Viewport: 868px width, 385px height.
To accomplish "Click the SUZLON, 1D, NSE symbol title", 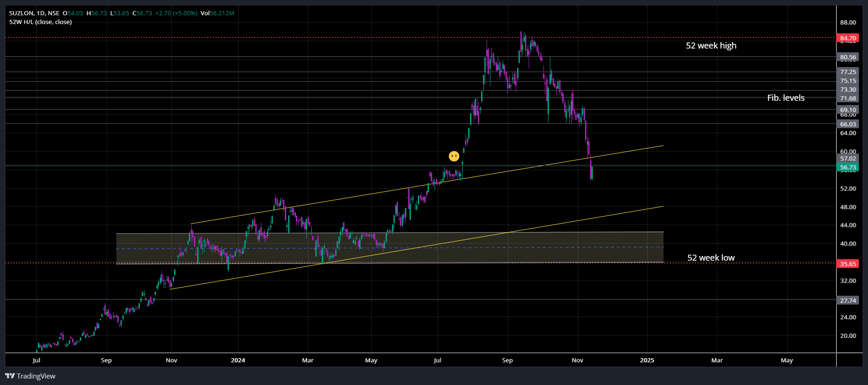I will (34, 13).
